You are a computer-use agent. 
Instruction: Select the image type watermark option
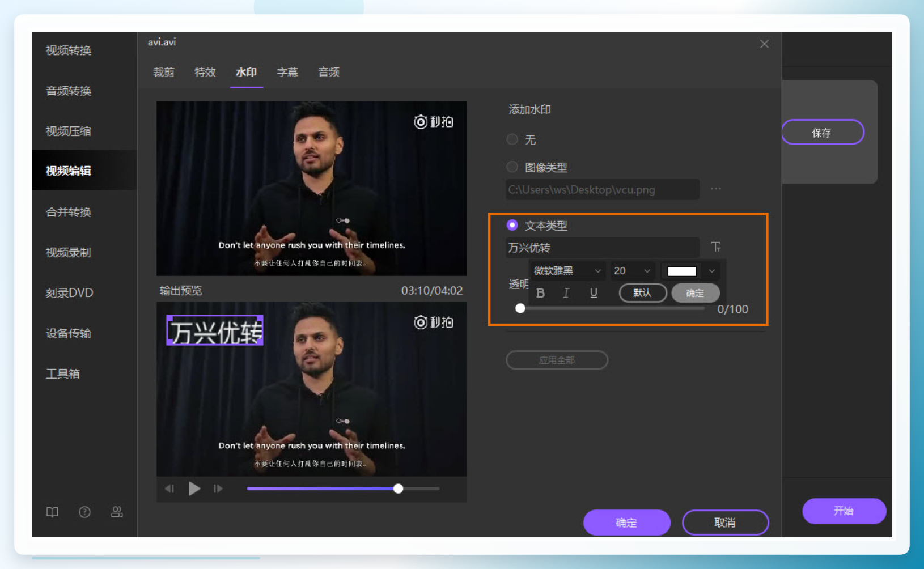tap(512, 167)
